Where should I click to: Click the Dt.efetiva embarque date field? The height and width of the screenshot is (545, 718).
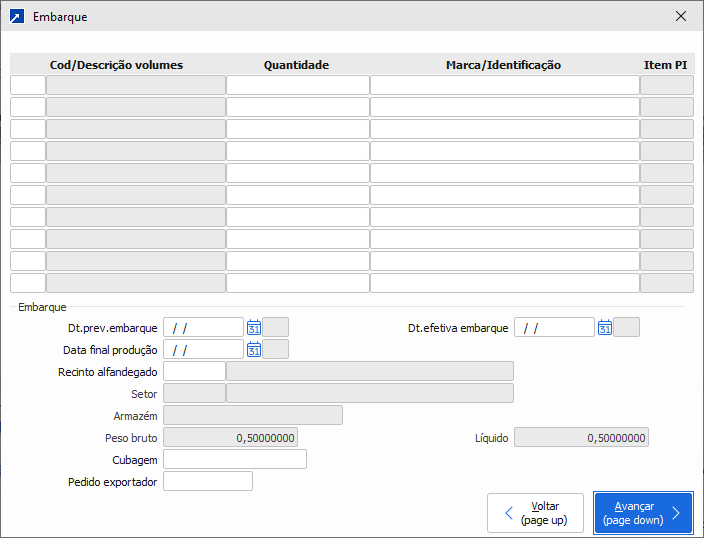(x=554, y=328)
